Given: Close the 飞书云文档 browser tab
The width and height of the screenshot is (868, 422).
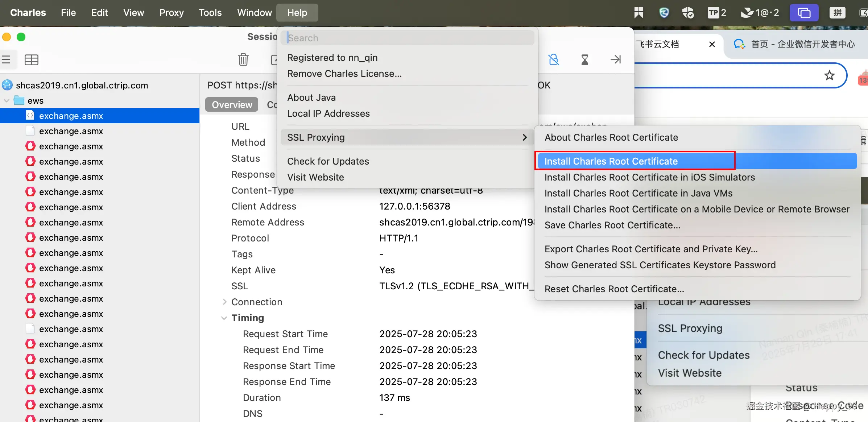Looking at the screenshot, I should coord(712,44).
